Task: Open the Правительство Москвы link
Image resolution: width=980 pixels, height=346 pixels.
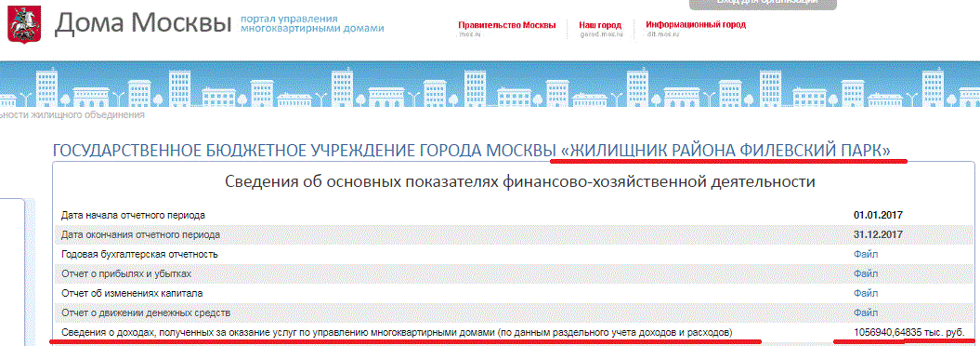Action: tap(507, 26)
